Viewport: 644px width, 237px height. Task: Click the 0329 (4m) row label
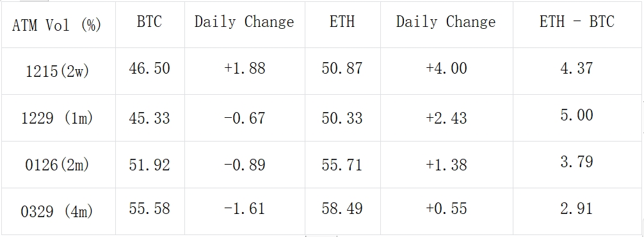tap(58, 211)
